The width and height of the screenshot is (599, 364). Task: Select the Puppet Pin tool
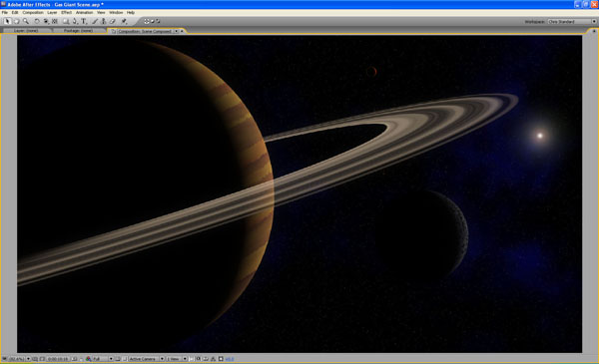pyautogui.click(x=124, y=21)
